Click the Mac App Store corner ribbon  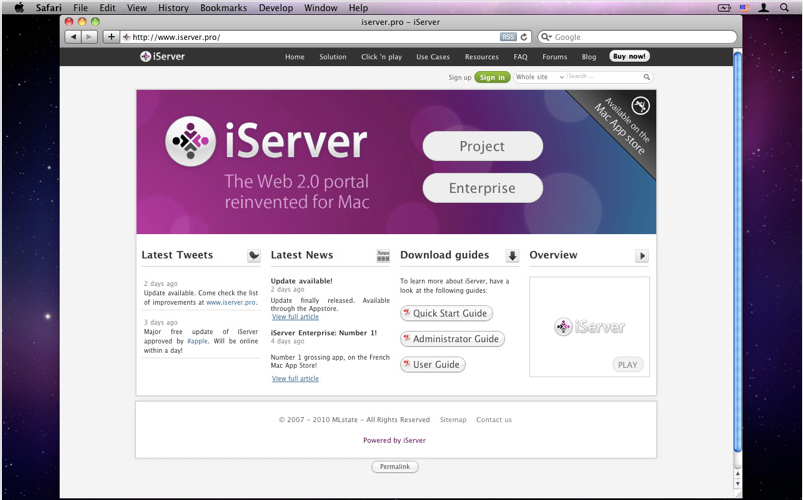tap(622, 126)
